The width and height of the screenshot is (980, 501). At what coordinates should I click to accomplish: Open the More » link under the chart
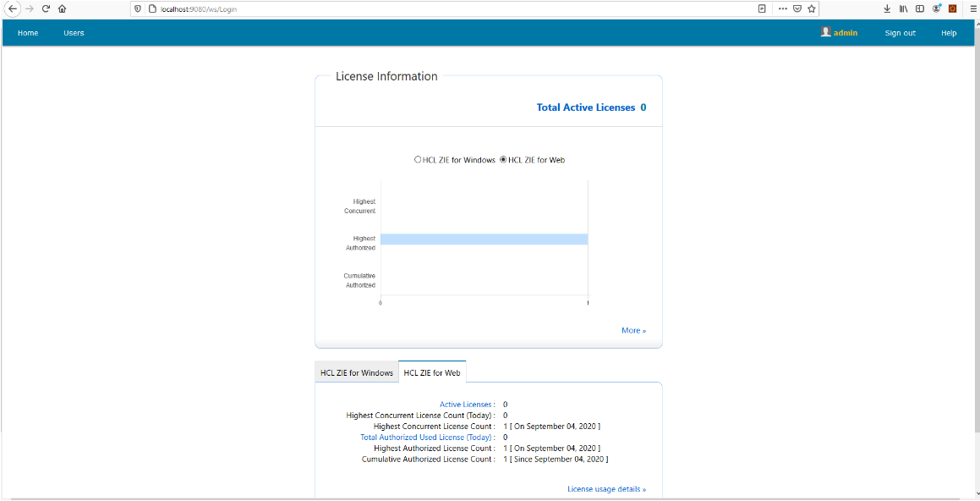(x=634, y=330)
